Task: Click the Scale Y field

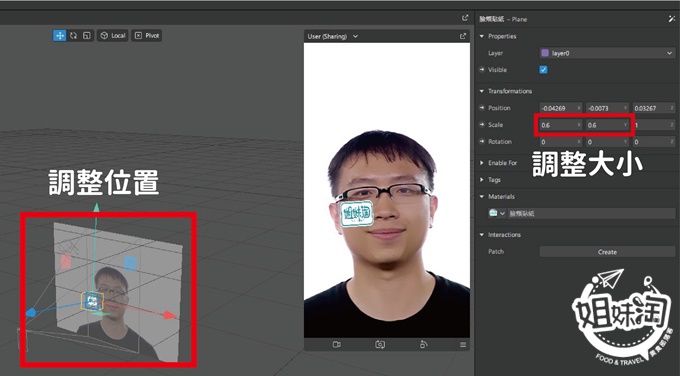Action: coord(608,125)
